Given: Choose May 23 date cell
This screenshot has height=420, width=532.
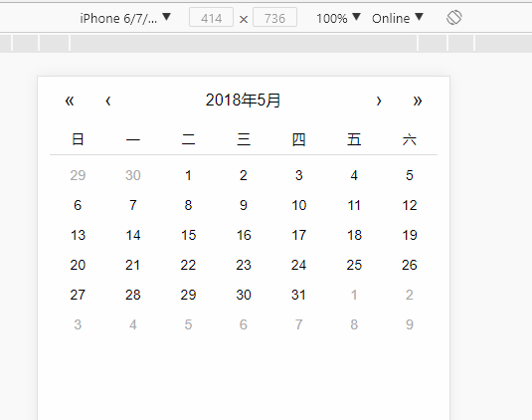Looking at the screenshot, I should click(x=244, y=265).
